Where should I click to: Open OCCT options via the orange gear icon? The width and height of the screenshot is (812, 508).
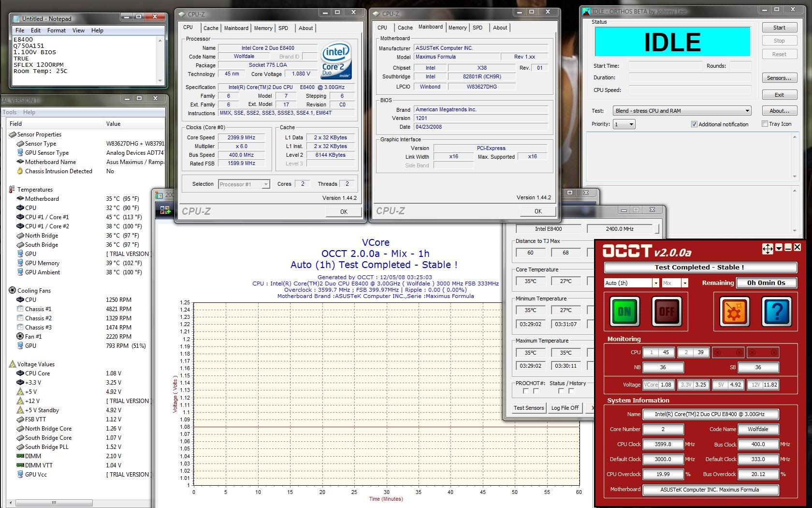734,312
